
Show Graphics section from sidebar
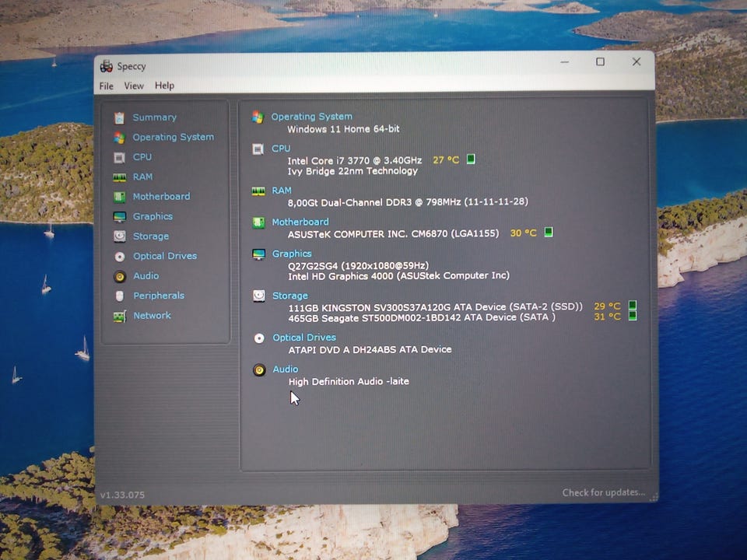pyautogui.click(x=153, y=216)
